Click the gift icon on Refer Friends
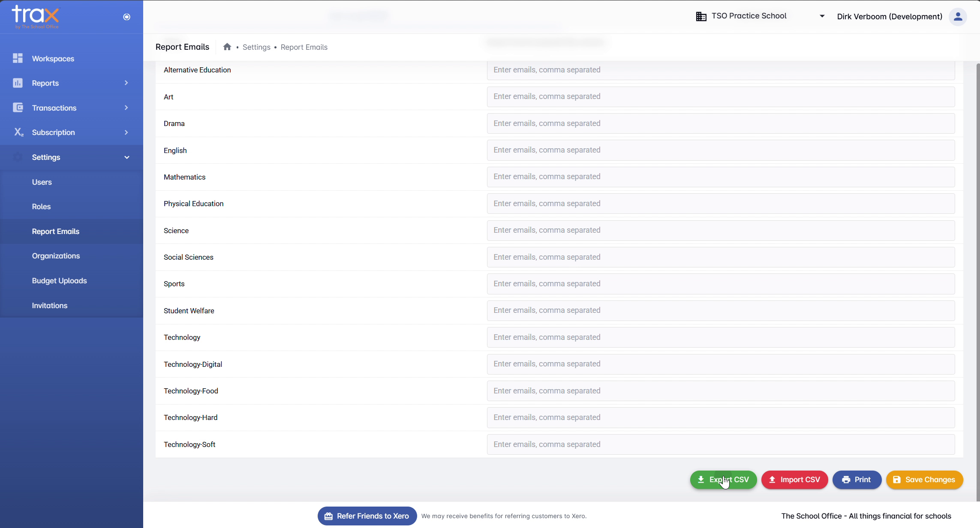Viewport: 980px width, 528px height. pyautogui.click(x=328, y=516)
